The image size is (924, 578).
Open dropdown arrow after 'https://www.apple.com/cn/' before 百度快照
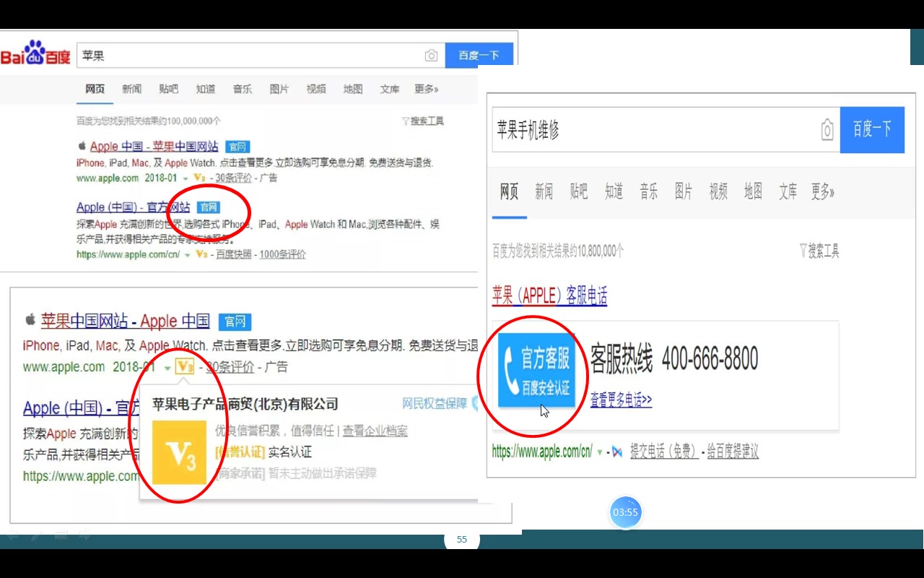(187, 255)
